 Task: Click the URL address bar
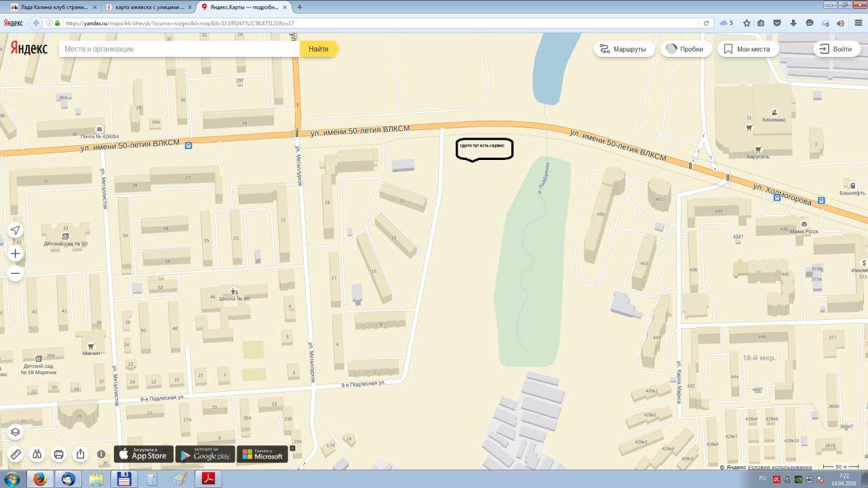click(380, 23)
